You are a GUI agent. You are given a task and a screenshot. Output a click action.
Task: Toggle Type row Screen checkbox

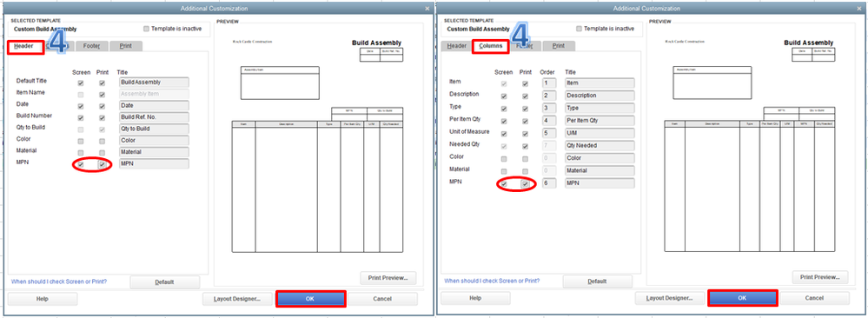pos(504,109)
